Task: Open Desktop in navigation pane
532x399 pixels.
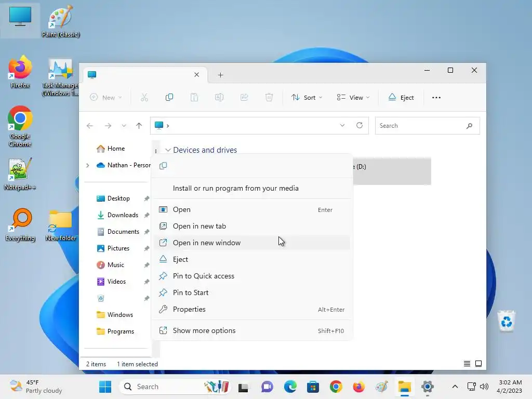Action: 113,198
